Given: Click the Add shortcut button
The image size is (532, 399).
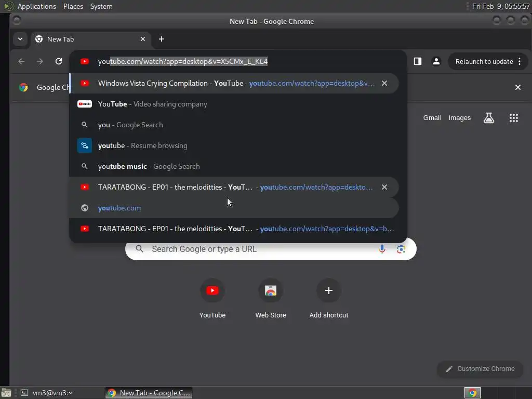Looking at the screenshot, I should pos(329,299).
